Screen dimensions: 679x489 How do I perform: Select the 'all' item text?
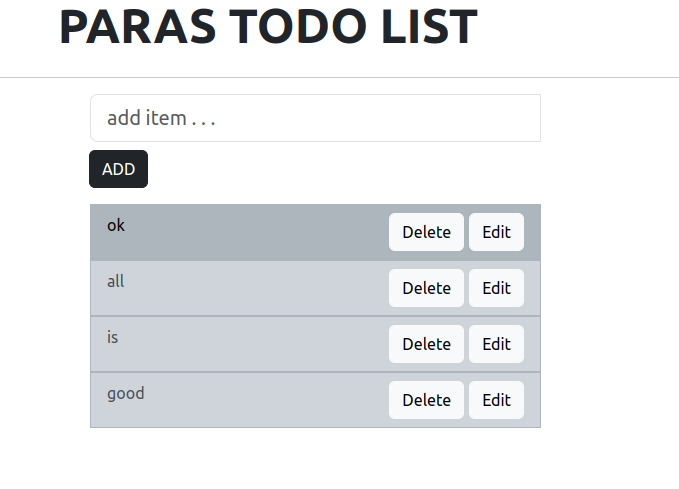click(116, 281)
